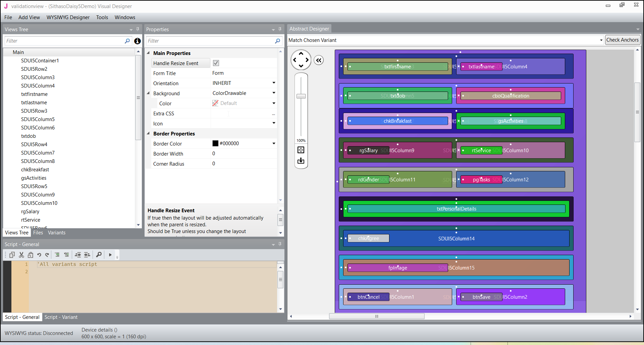This screenshot has height=345, width=644.
Task: Click the double-chevron collapse button
Action: [319, 60]
